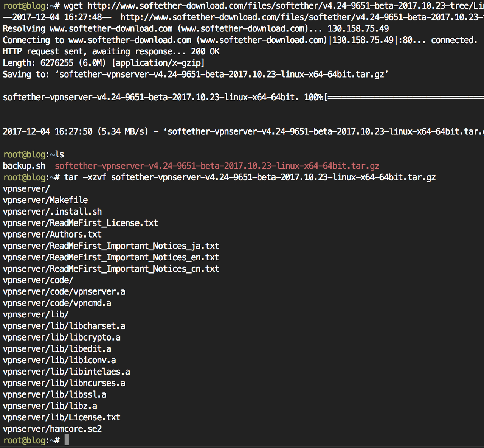Viewport: 484px width, 448px height.
Task: Click 'ReadMeFirst_Important_Notices_ja.txt' line
Action: [x=111, y=246]
